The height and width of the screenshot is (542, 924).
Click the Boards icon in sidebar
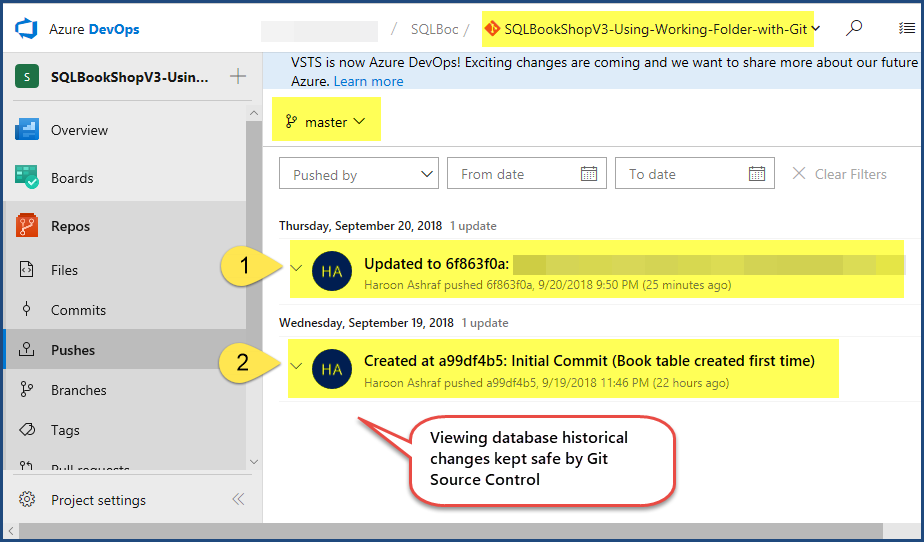click(27, 177)
